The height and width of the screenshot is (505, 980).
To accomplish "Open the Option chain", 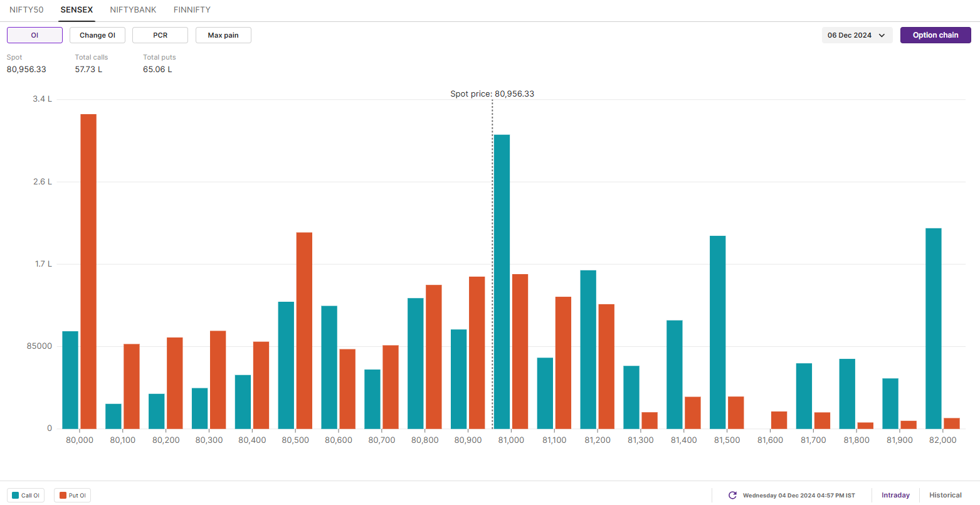I will click(x=935, y=35).
